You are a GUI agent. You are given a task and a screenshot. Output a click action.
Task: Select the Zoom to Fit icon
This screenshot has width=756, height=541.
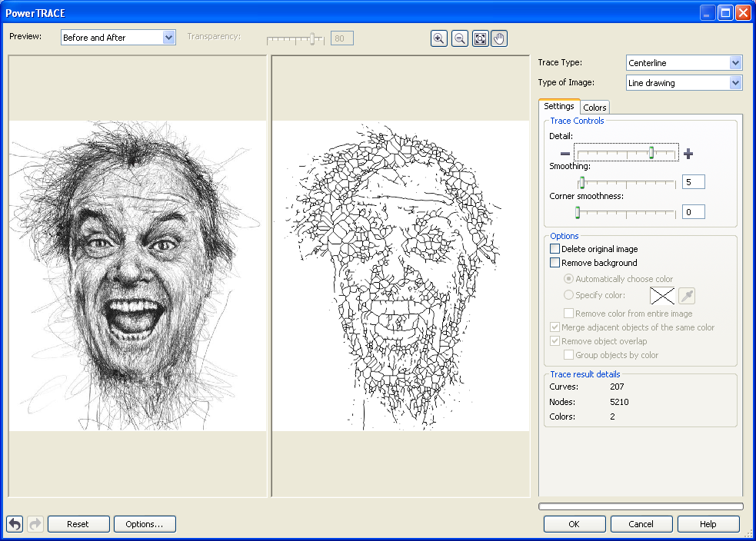[x=480, y=38]
